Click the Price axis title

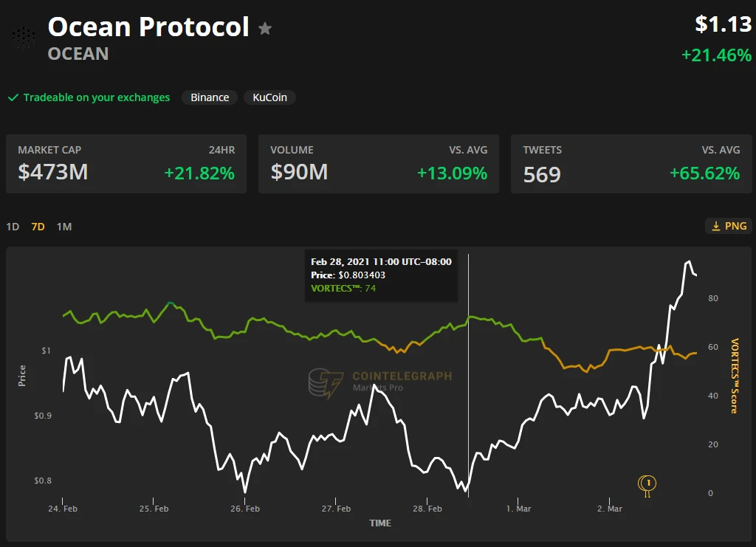(x=21, y=376)
